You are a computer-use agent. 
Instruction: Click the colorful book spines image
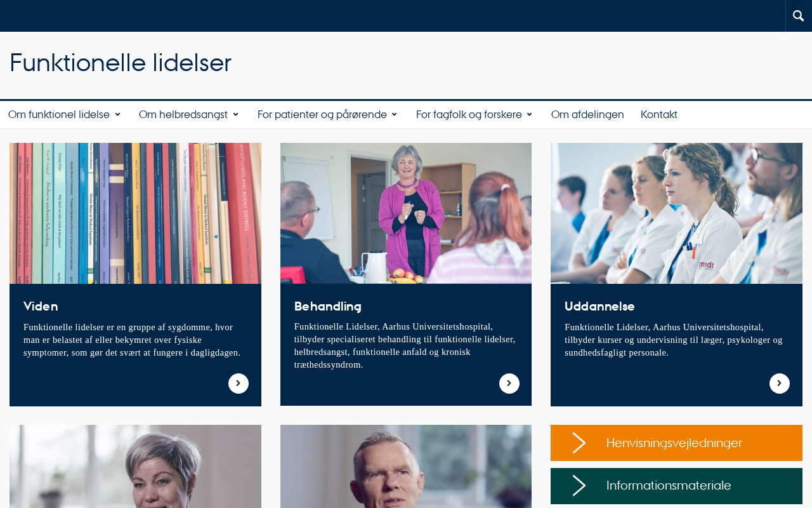coord(135,213)
